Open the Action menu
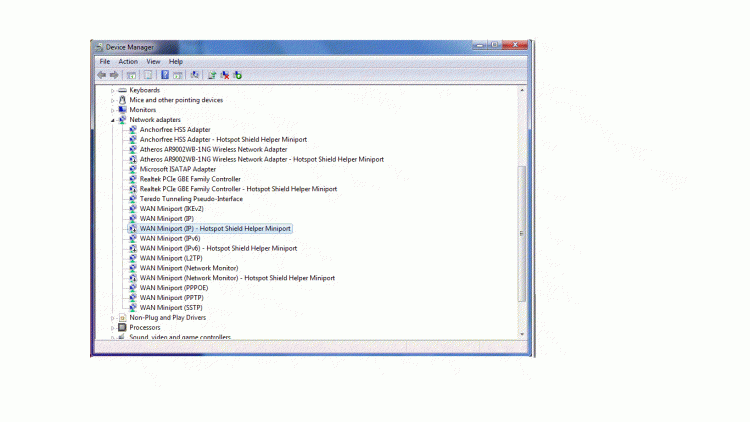The width and height of the screenshot is (750, 422). (x=128, y=62)
